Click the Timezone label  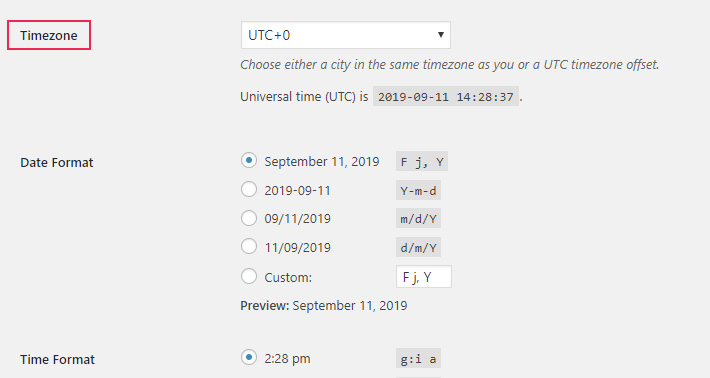[x=48, y=35]
